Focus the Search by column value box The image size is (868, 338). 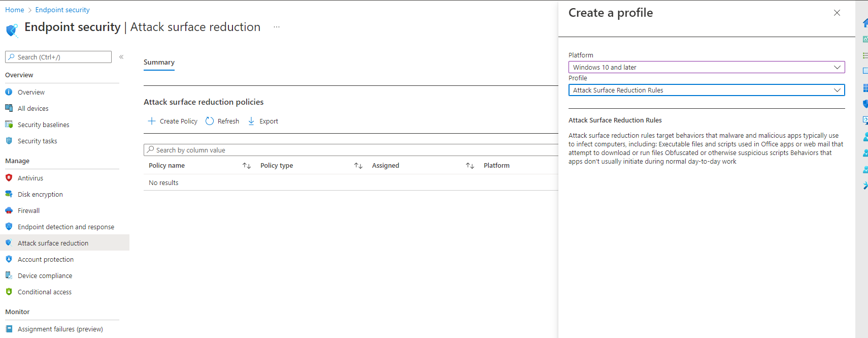coord(351,150)
